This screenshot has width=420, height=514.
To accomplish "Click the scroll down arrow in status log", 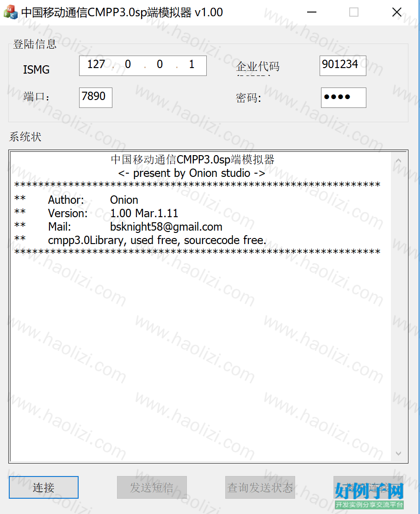I will coord(398,453).
